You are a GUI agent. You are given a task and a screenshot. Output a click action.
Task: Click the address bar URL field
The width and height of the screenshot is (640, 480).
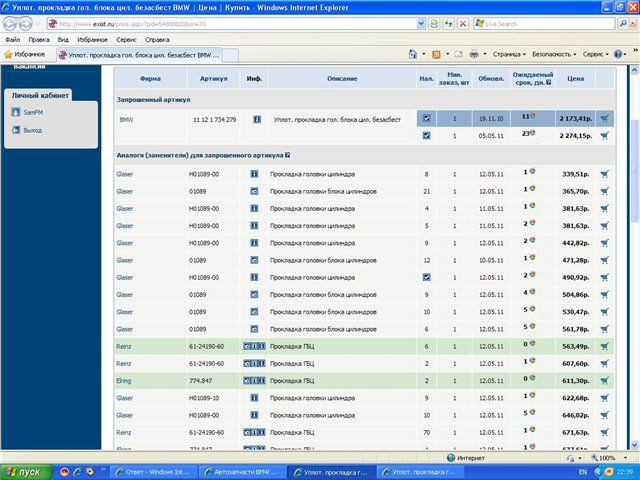(x=237, y=24)
